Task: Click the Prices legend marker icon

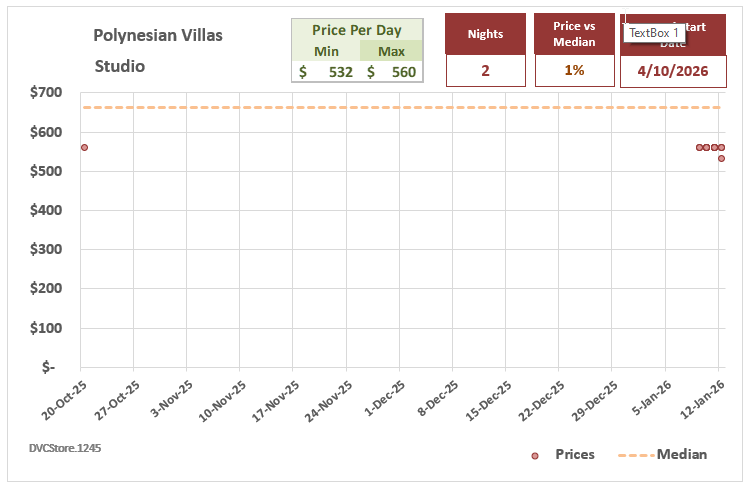Action: (535, 455)
